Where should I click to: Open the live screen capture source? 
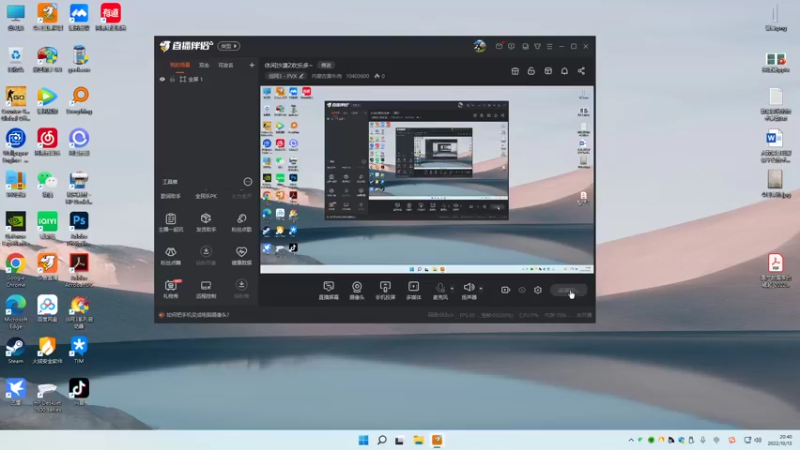[329, 290]
